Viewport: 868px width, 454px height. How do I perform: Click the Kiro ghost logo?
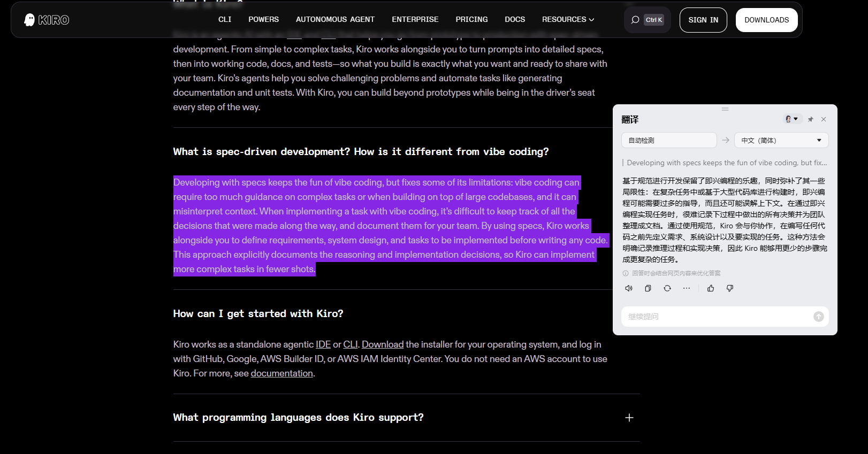click(47, 20)
